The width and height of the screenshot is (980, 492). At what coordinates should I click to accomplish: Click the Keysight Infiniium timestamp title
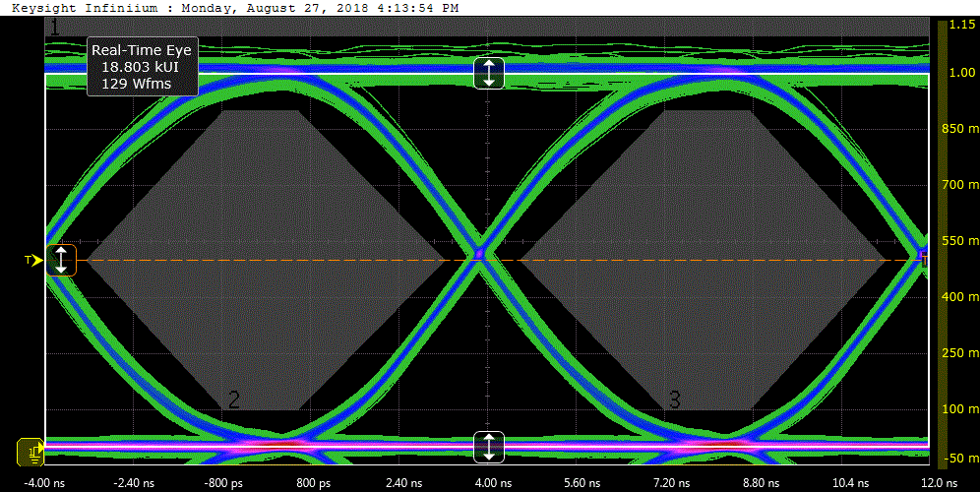(x=235, y=8)
